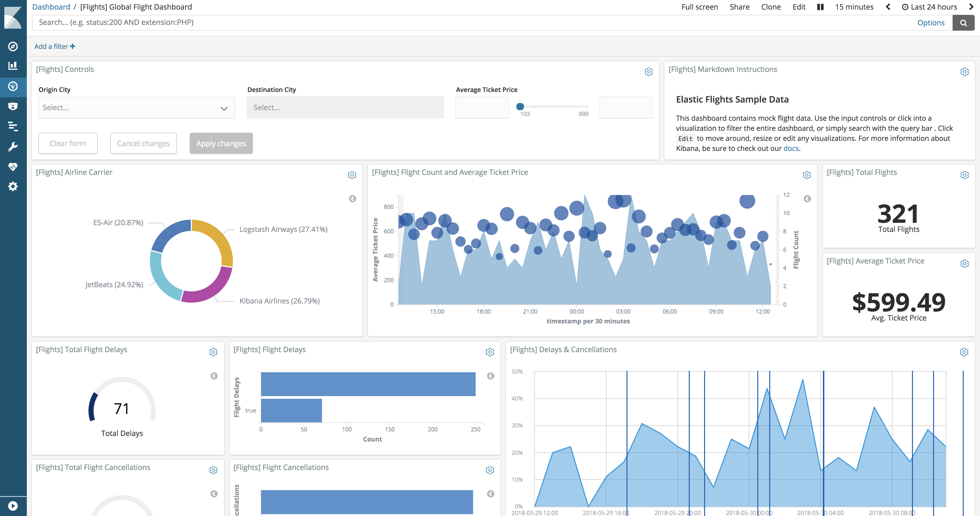Open Visualize from the bar chart sidebar icon
The image size is (980, 516).
tap(13, 66)
